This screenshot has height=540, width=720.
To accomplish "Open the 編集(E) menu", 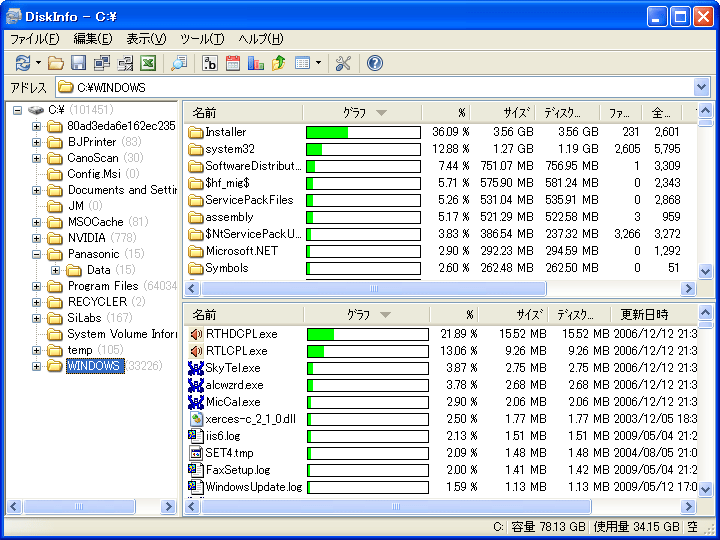I will point(93,39).
